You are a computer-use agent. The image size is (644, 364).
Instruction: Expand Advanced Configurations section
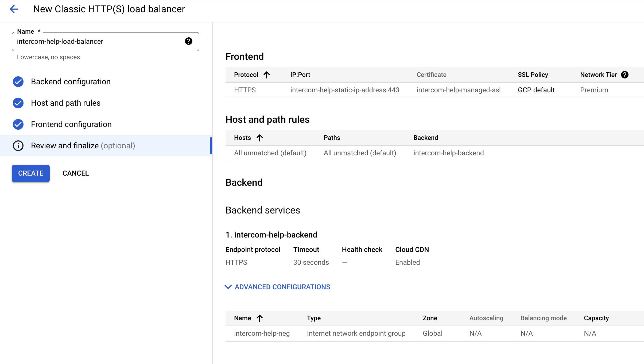[282, 287]
